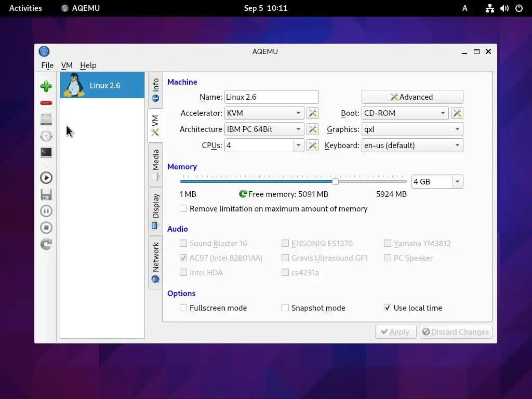Open the Keyboard en-us (default) dropdown
This screenshot has height=399, width=532.
(412, 145)
